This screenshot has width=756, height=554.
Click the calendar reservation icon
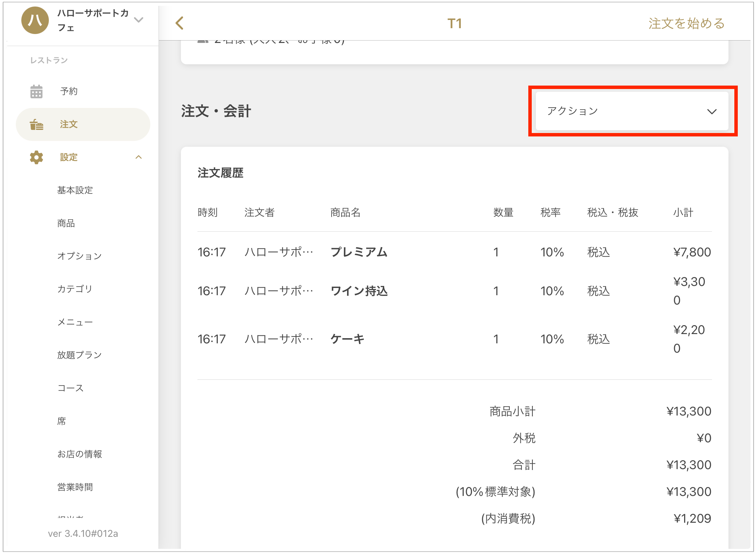[36, 91]
